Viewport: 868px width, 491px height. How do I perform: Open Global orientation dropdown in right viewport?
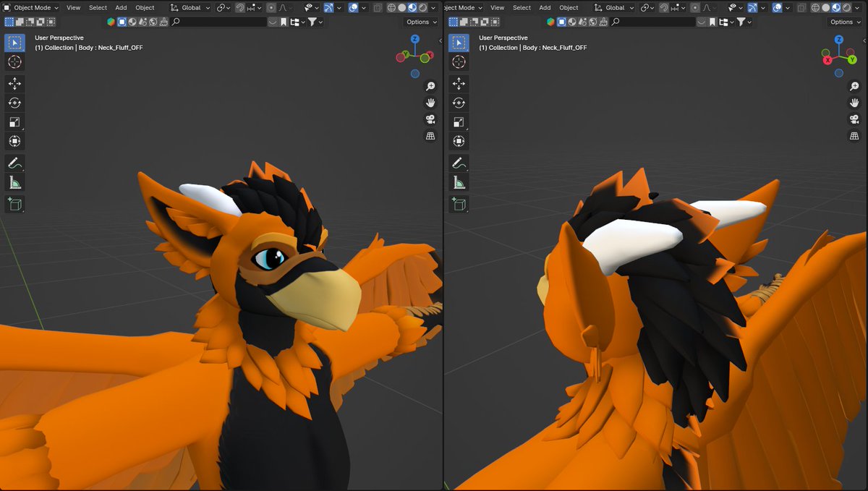(x=615, y=7)
